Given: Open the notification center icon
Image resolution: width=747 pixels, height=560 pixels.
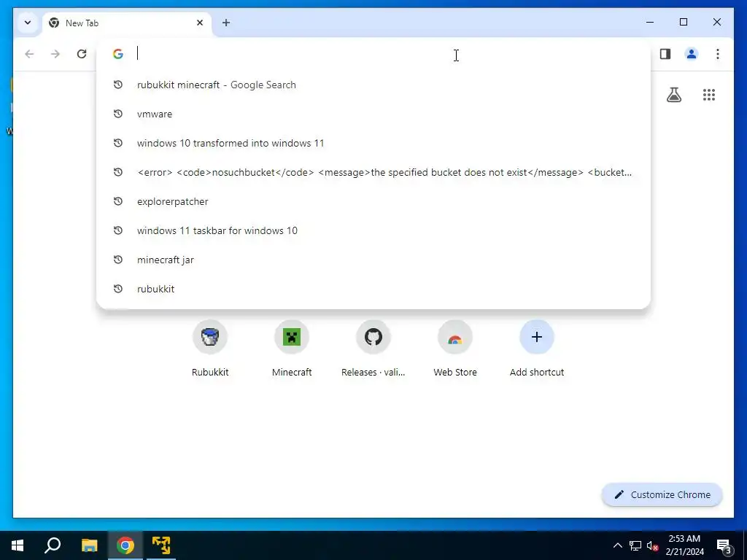Looking at the screenshot, I should coord(724,545).
